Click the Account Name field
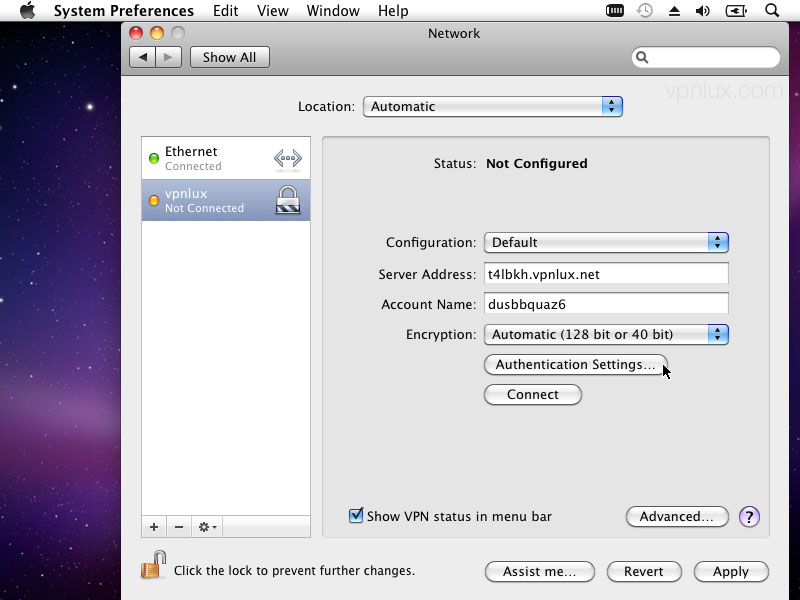Image resolution: width=800 pixels, height=600 pixels. point(606,304)
